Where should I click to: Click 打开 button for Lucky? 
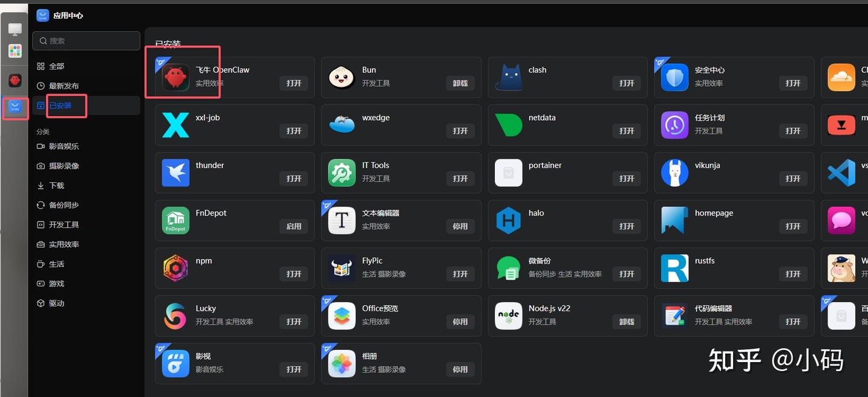pyautogui.click(x=294, y=322)
